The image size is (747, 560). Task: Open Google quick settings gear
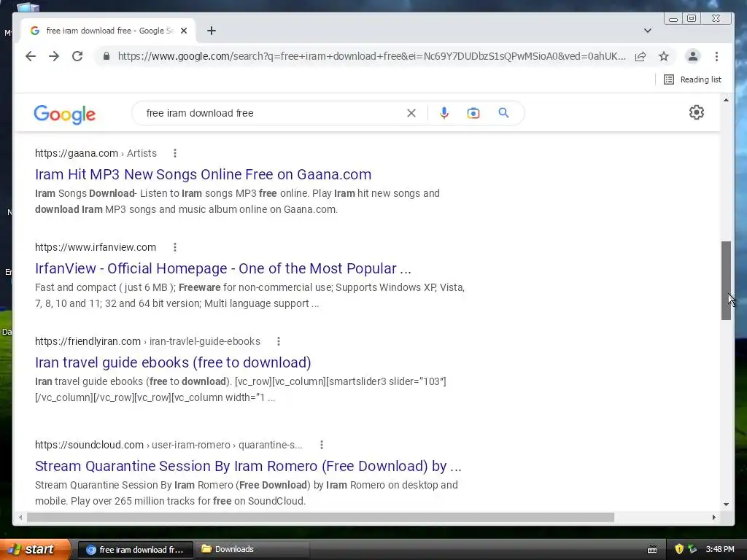[x=697, y=112]
